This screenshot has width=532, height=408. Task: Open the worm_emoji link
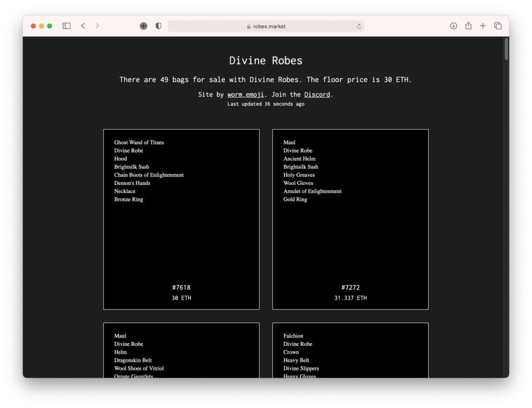(x=245, y=94)
